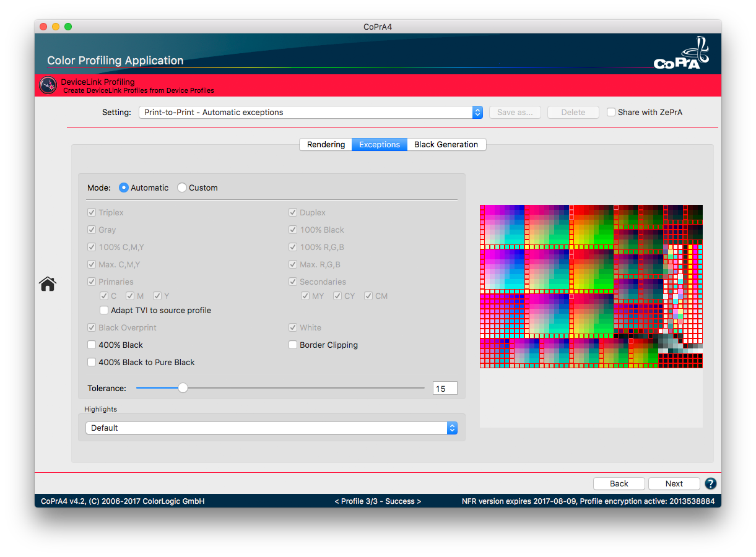Toggle the Max. C,M,Y checkbox
The image size is (756, 557).
click(x=92, y=264)
